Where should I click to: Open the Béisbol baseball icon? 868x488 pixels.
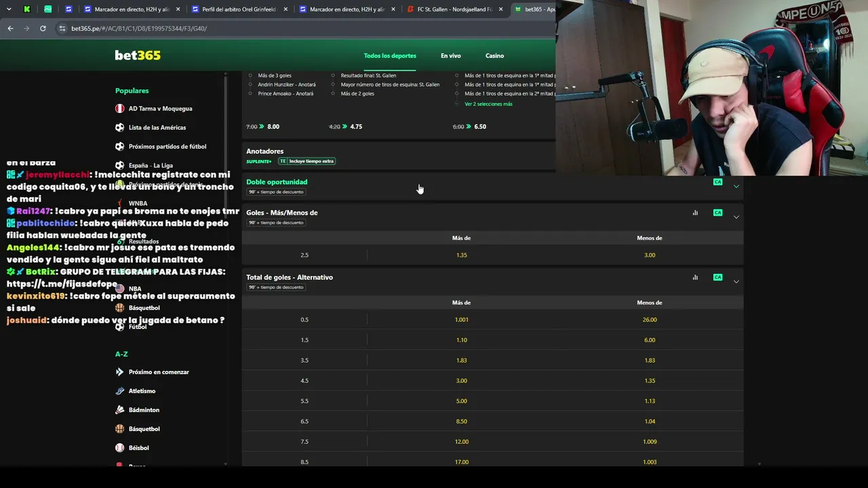pos(119,448)
